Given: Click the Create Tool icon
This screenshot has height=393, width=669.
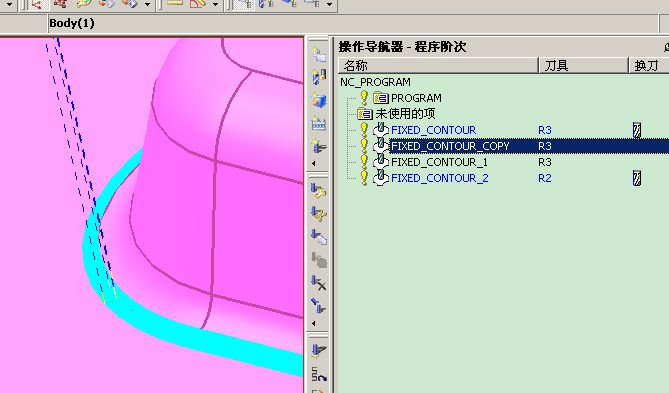Looking at the screenshot, I should 318,77.
